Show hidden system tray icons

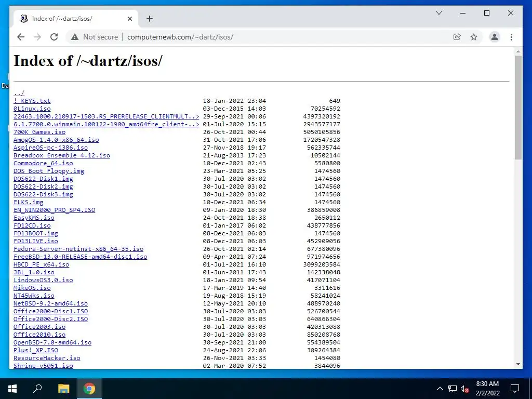(440, 389)
